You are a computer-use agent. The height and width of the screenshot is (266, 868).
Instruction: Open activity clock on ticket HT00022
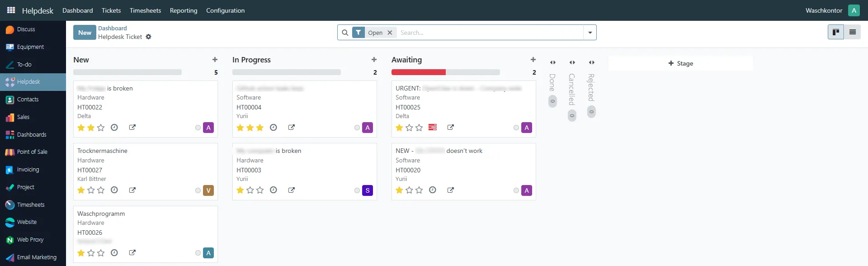[114, 128]
